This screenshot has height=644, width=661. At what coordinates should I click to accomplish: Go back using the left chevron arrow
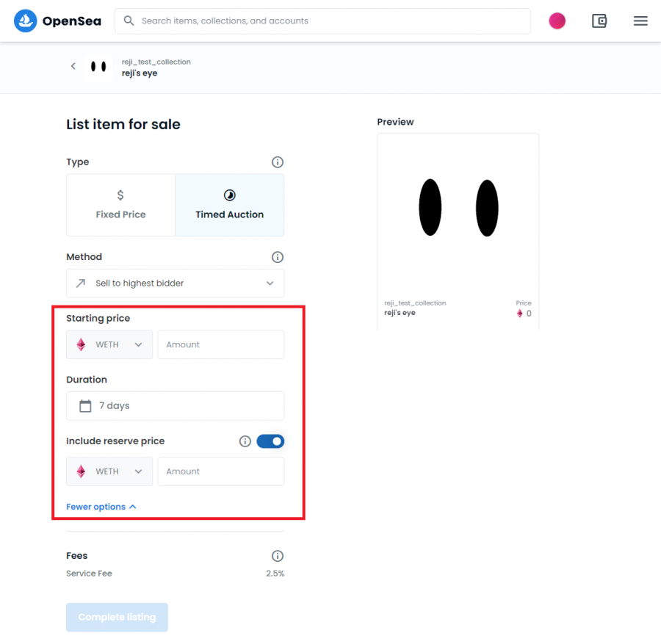(73, 66)
